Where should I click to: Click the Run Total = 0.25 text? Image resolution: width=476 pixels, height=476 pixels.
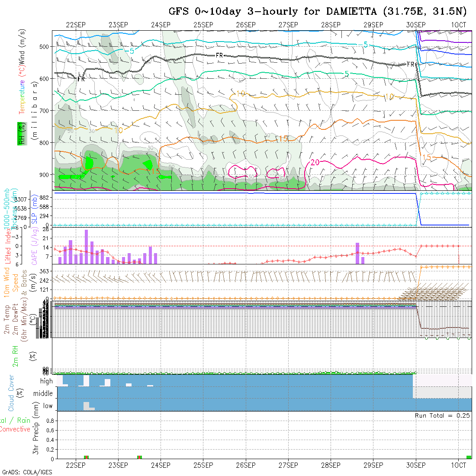443,415
